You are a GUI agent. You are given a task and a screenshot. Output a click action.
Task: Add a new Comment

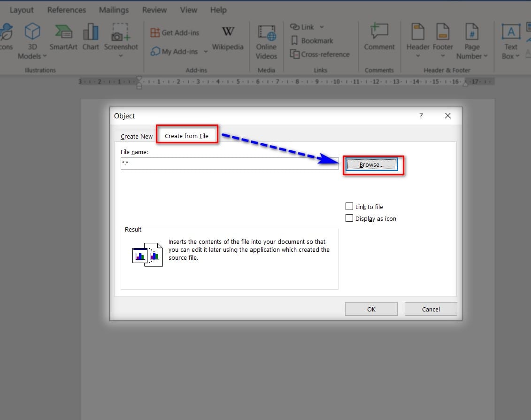(x=379, y=38)
